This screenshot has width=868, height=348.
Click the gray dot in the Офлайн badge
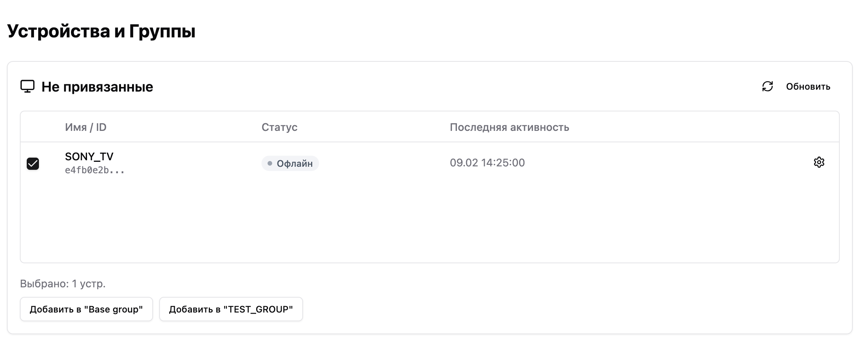click(270, 163)
